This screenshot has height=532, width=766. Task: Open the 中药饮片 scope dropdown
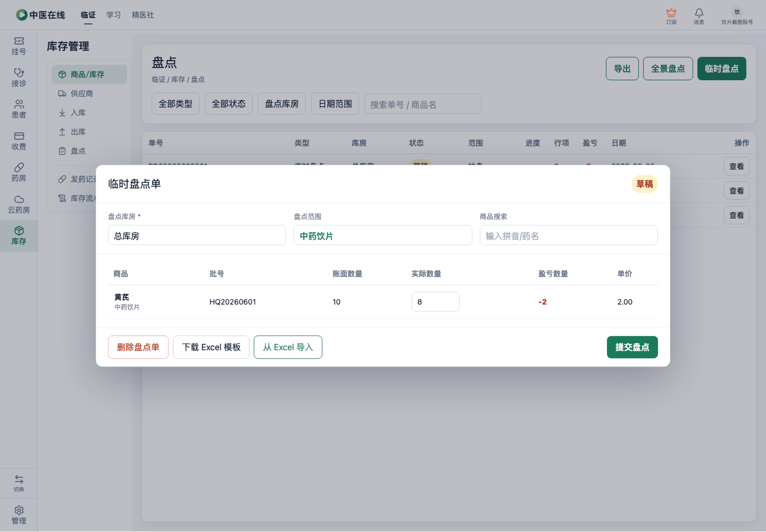(x=383, y=235)
